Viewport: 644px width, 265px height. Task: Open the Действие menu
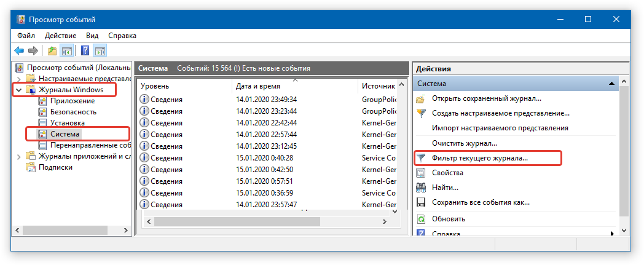(x=60, y=36)
